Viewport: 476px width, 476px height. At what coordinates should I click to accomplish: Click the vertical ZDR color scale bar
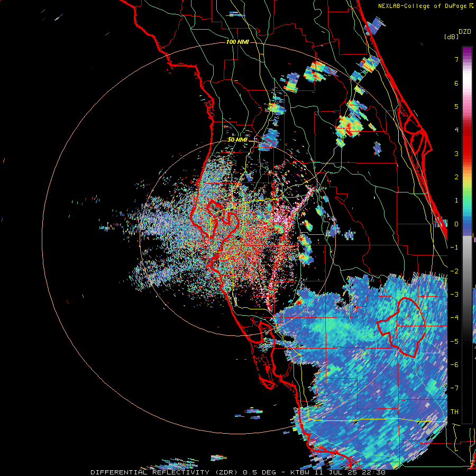point(467,235)
